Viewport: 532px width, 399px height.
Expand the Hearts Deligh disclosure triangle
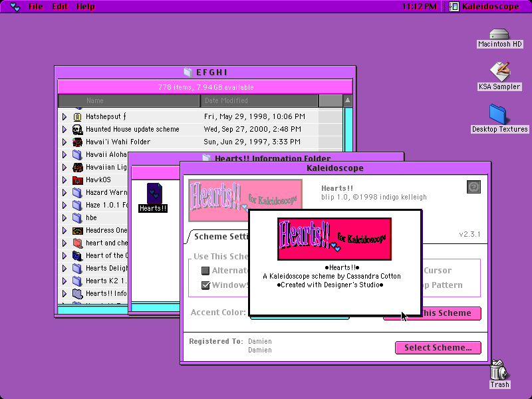coord(65,269)
